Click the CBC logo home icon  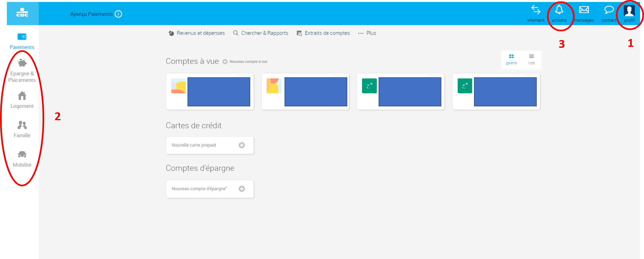22,14
